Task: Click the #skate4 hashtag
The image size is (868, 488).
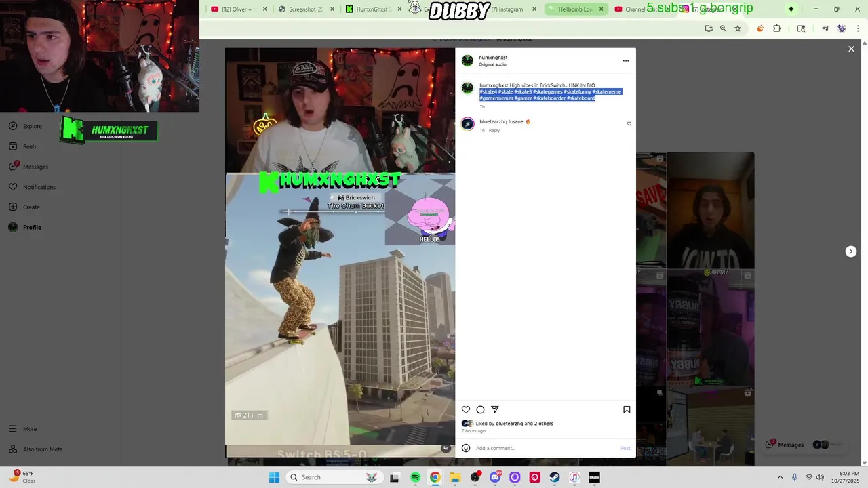Action: 488,91
